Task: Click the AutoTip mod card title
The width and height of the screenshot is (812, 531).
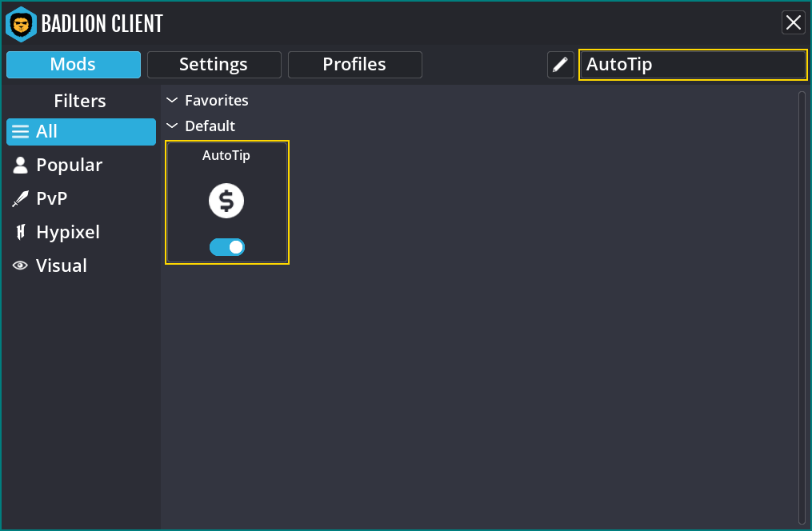Action: [226, 155]
